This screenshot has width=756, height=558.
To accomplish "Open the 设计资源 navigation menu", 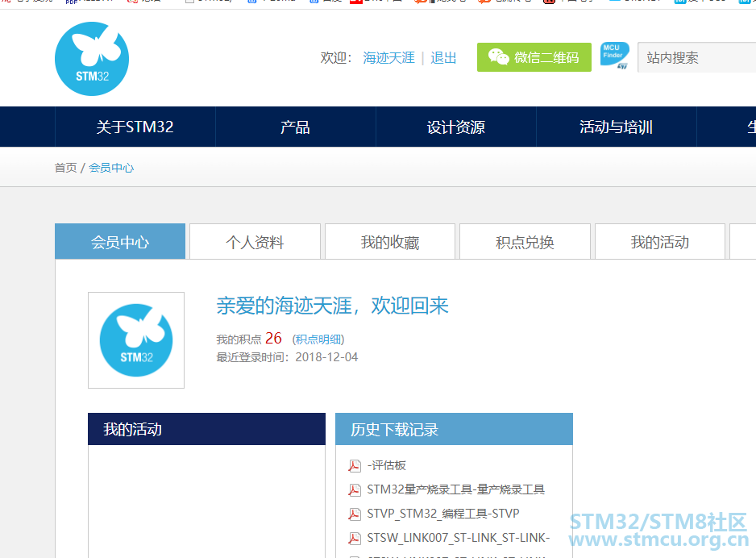I will (x=456, y=127).
